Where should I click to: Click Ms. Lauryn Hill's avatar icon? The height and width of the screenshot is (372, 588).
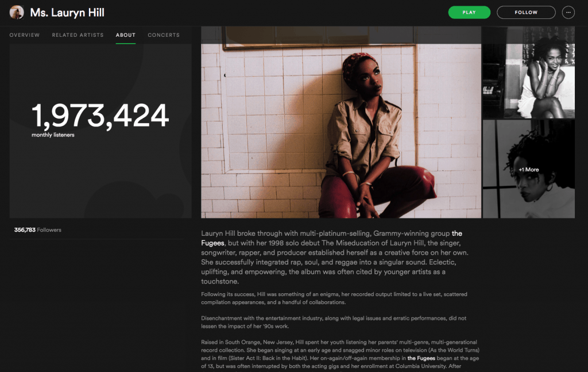(x=17, y=13)
